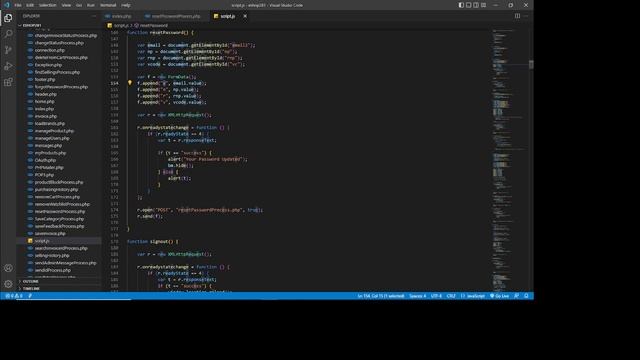The height and width of the screenshot is (360, 640).
Task: Open the Customize Layout icon
Action: (x=484, y=5)
